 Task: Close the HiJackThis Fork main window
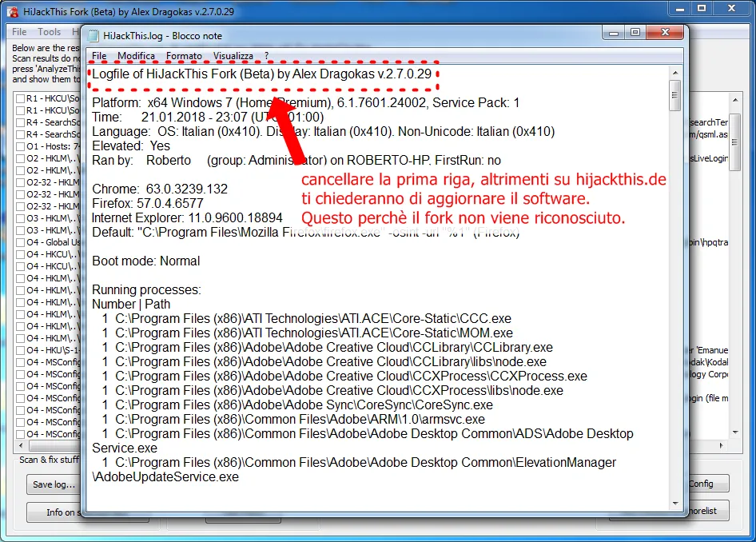731,9
